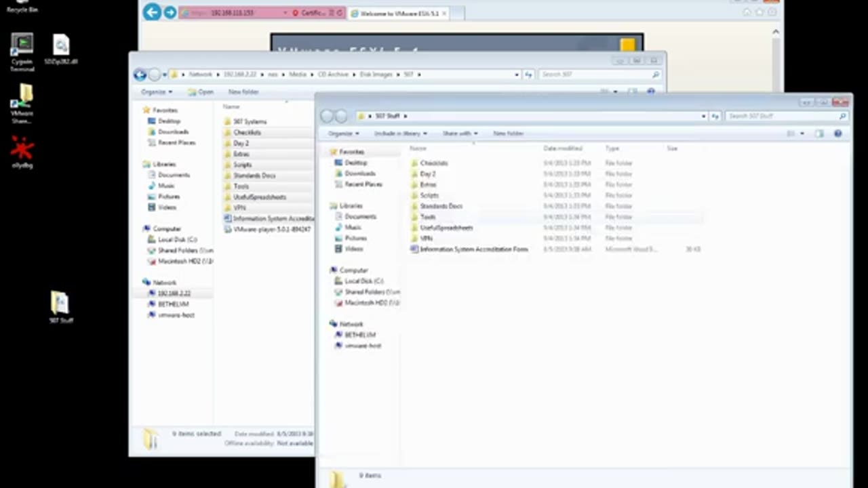The image size is (868, 488).
Task: Click the browser scrollbar up arrow
Action: pyautogui.click(x=776, y=31)
